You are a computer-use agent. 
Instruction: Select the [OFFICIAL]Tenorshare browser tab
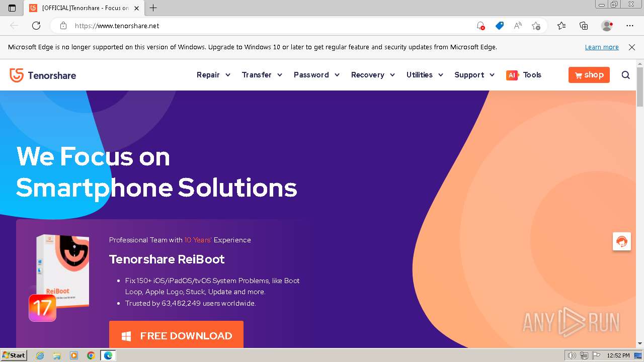pos(83,8)
